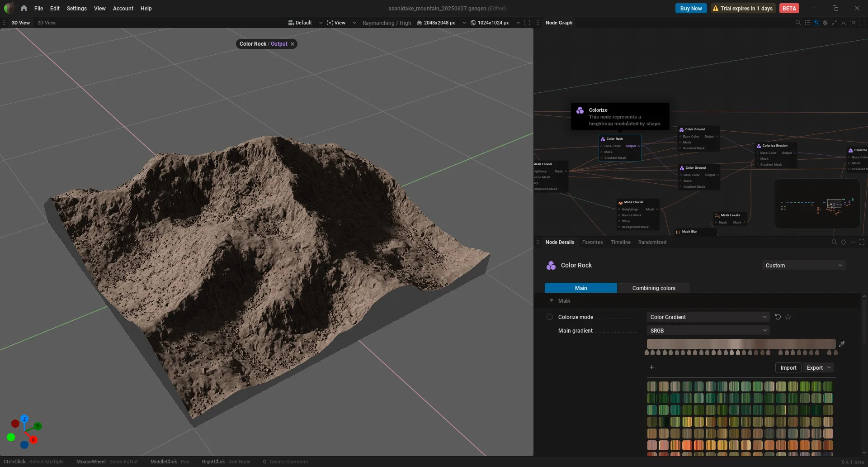Image resolution: width=868 pixels, height=467 pixels.
Task: Click node list view icon in Node Graph
Action: coord(807,23)
